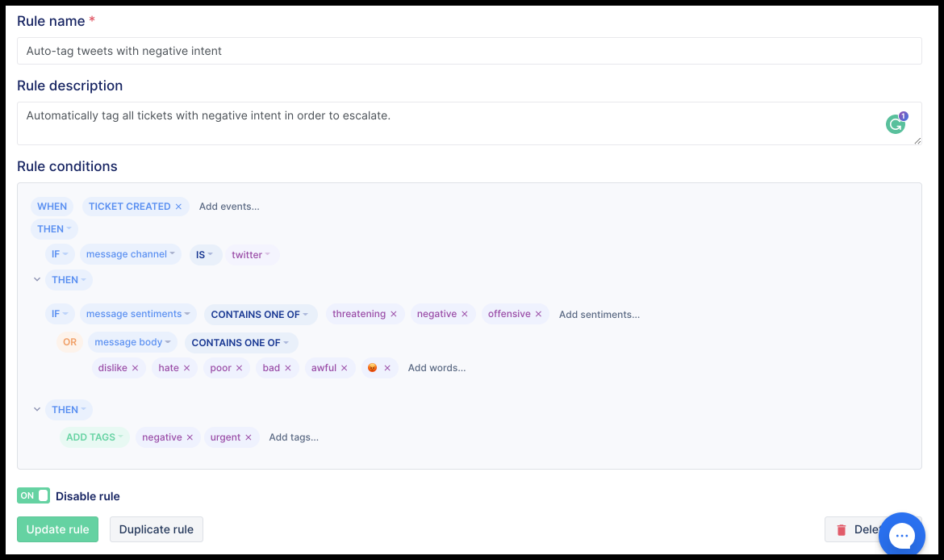Click the Rule name input field
The width and height of the screenshot is (944, 560).
coord(469,51)
